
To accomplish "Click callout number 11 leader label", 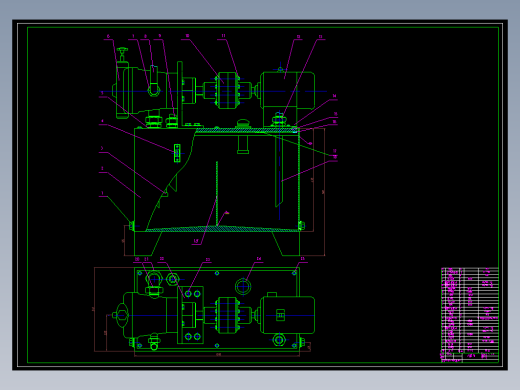I will click(223, 36).
